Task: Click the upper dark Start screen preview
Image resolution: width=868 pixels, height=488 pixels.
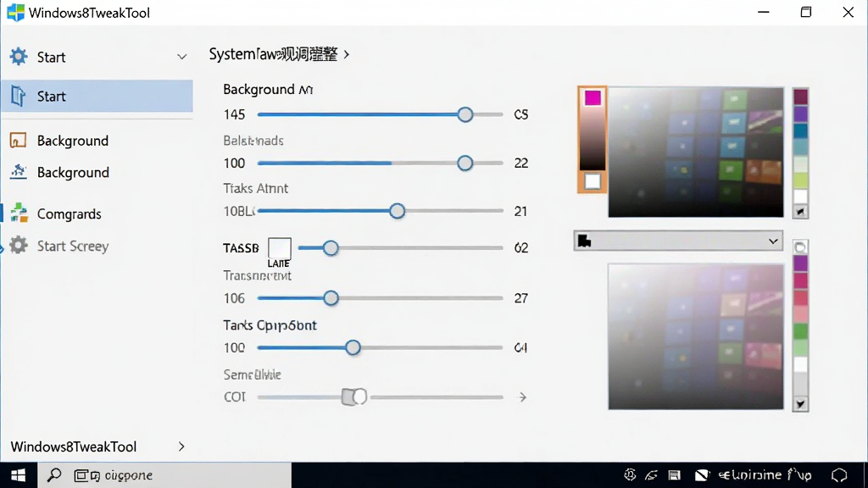Action: point(696,152)
